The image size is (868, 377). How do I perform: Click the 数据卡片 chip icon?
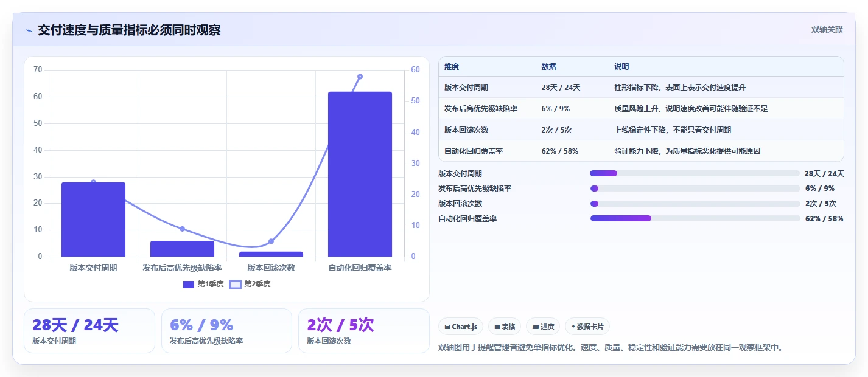pyautogui.click(x=573, y=327)
